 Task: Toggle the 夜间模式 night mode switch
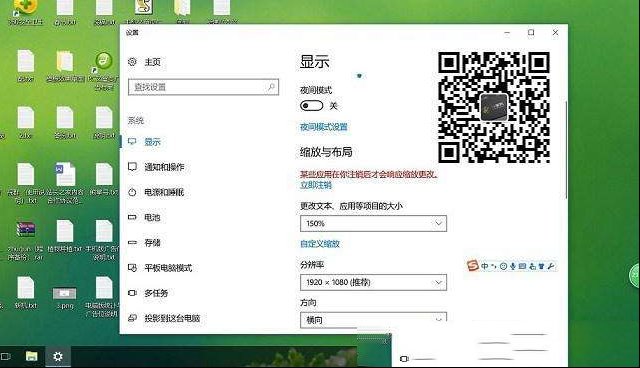(x=311, y=106)
